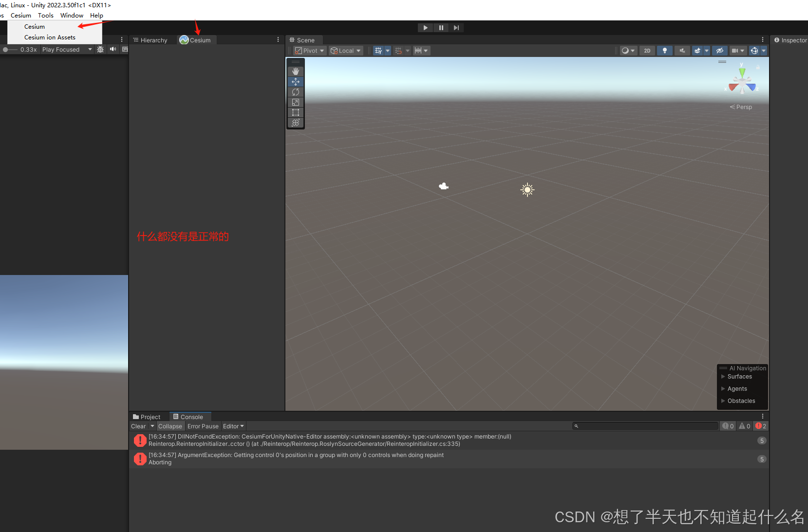808x532 pixels.
Task: Toggle scene Gizmos button
Action: pos(754,51)
